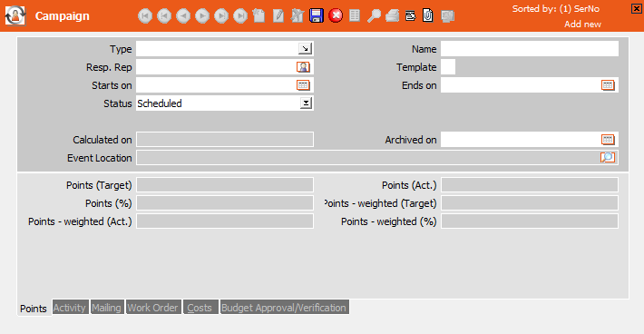Expand the Status dropdown

(x=306, y=103)
